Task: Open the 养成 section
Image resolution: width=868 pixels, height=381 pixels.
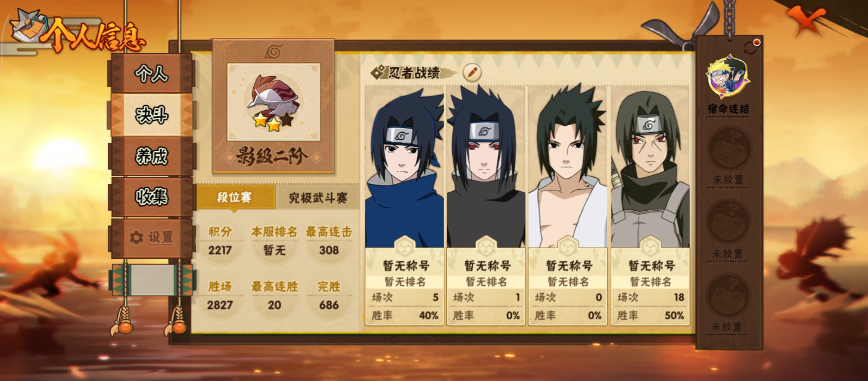Action: coord(152,156)
